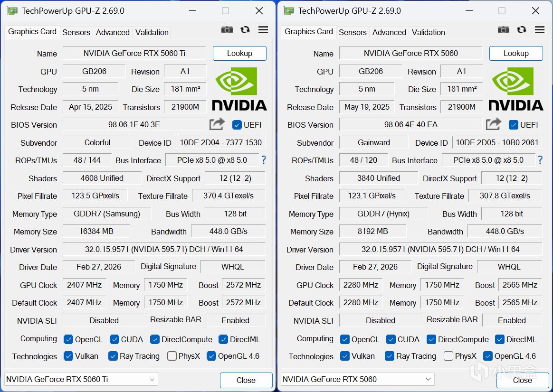
Task: Toggle Vulkan checkbox in RTX 5060 window
Action: click(x=345, y=356)
